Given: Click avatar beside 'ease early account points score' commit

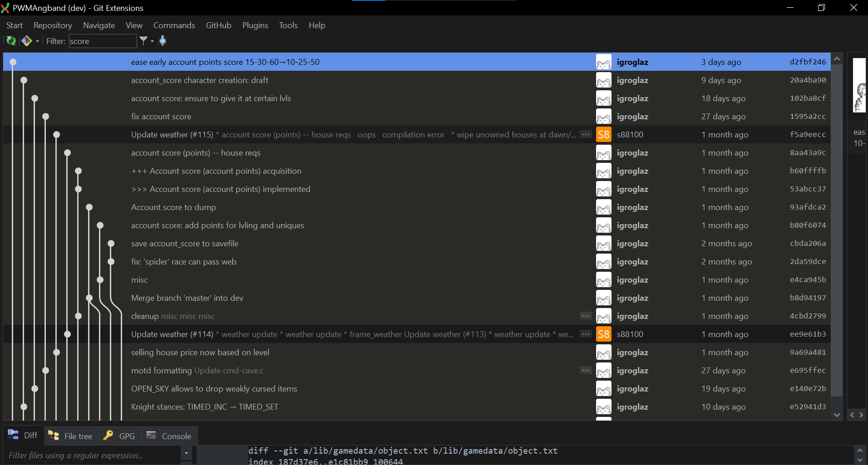Looking at the screenshot, I should (x=603, y=62).
